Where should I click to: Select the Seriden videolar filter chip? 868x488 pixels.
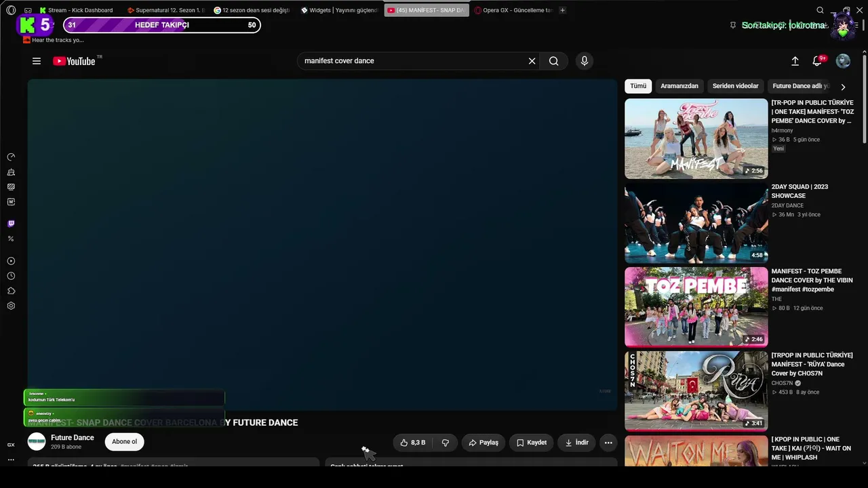736,86
